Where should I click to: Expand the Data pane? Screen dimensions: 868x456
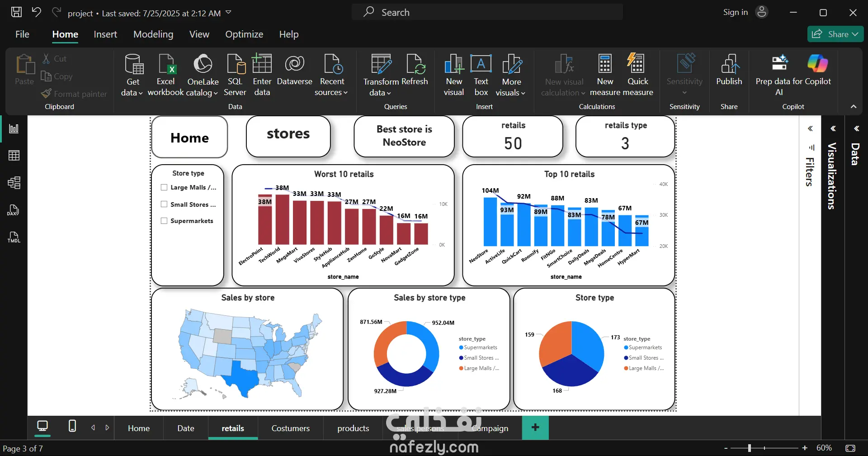[856, 128]
